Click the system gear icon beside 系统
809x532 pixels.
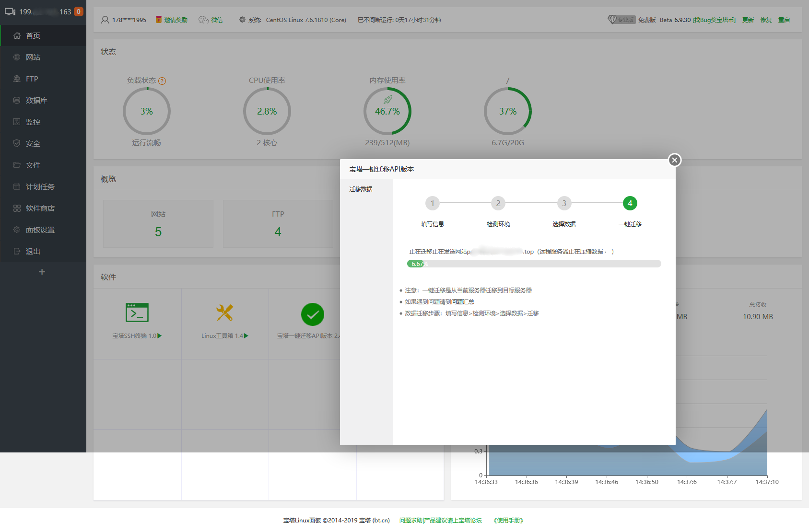[x=242, y=20]
